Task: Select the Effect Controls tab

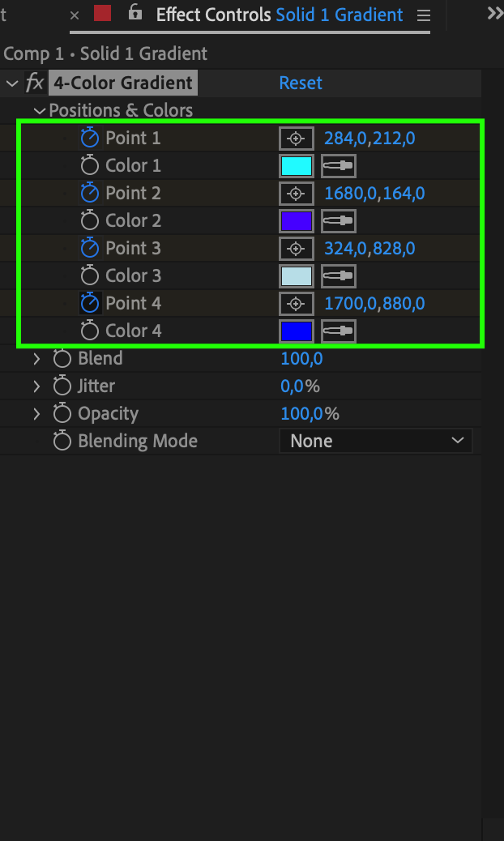Action: [213, 15]
